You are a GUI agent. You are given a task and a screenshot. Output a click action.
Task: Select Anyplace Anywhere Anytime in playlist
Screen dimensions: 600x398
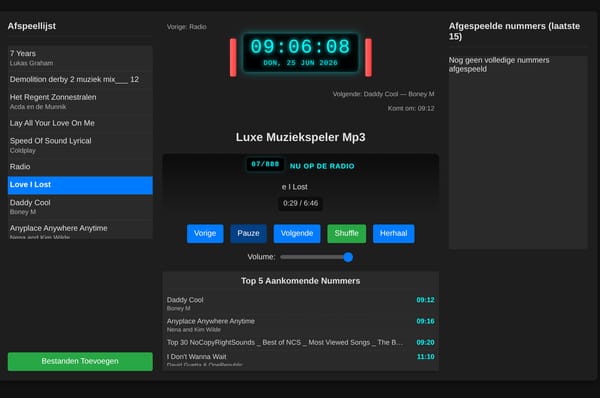coord(80,230)
